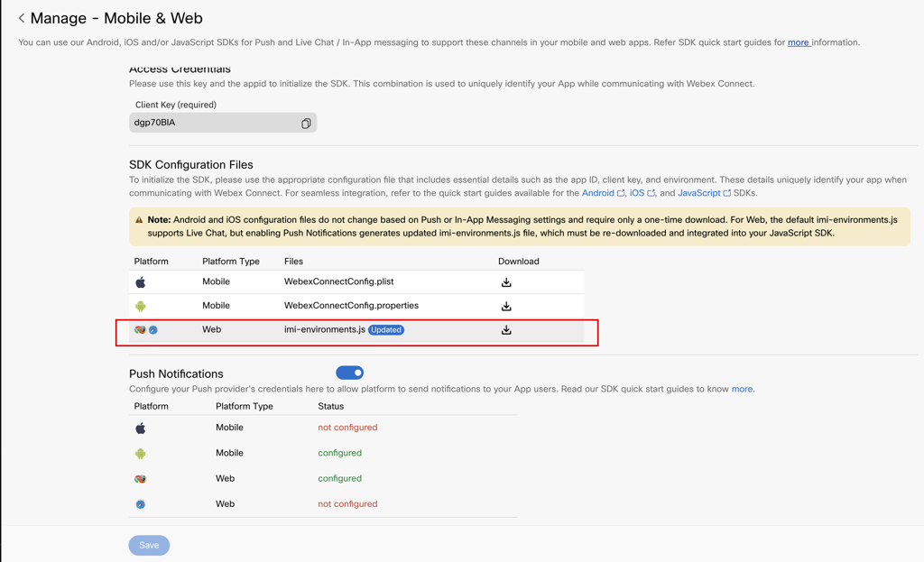The width and height of the screenshot is (924, 562).
Task: Click the Firefox icon in Push Notifications table
Action: [140, 478]
